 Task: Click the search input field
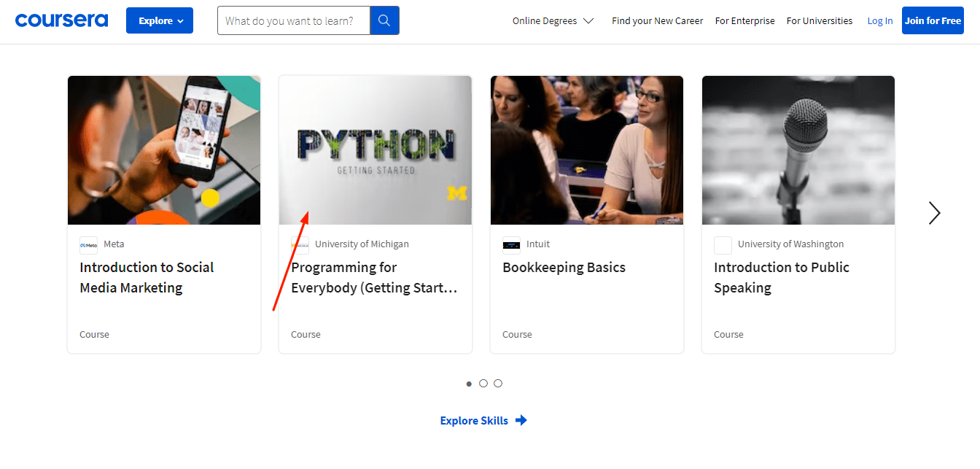tap(292, 20)
